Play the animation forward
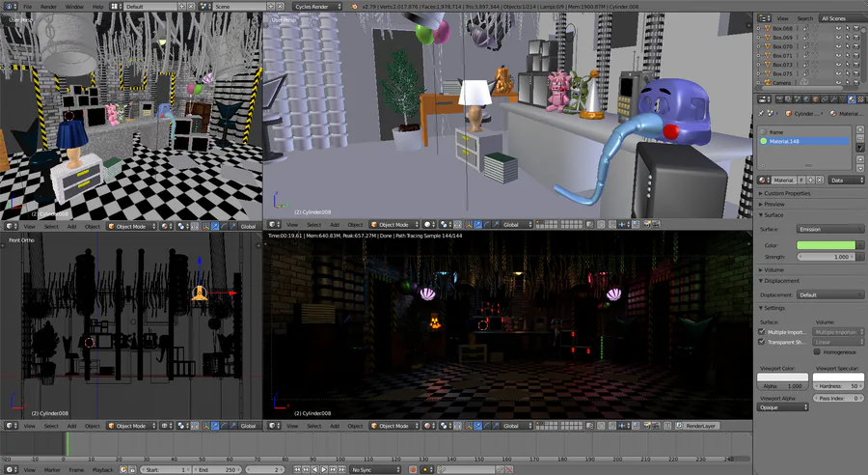The width and height of the screenshot is (868, 475). (x=324, y=469)
